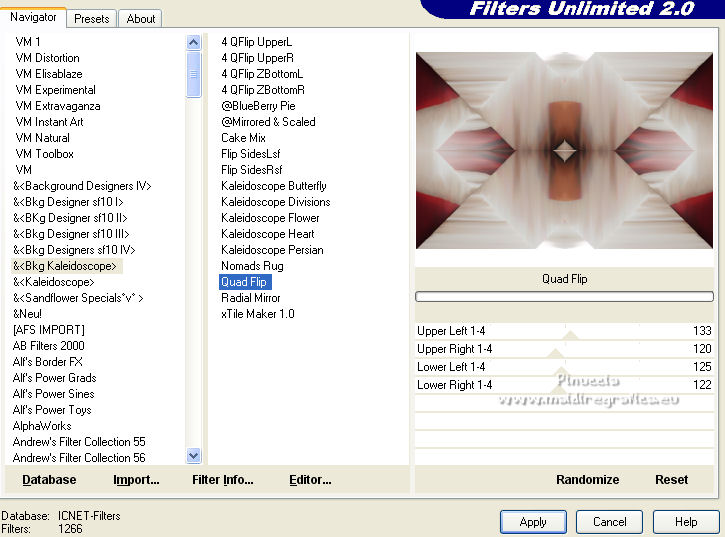The height and width of the screenshot is (537, 725).
Task: Reset filter parameters
Action: 671,480
